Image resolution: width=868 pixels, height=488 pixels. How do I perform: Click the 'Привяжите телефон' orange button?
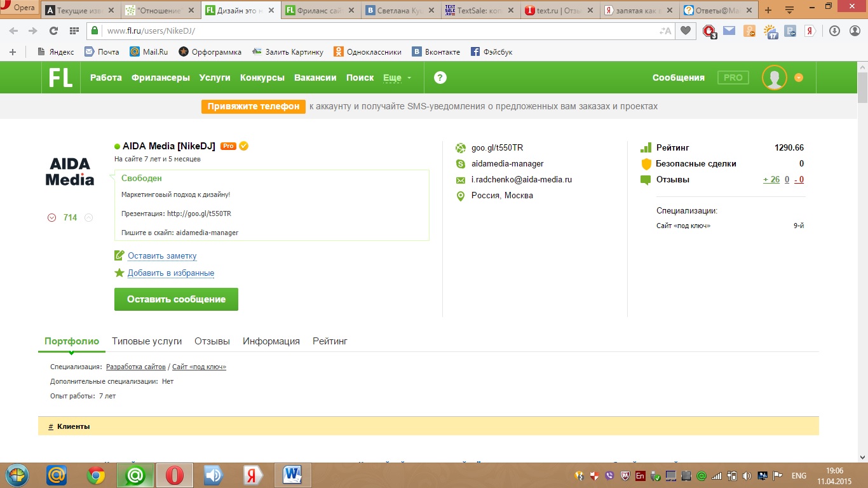point(254,106)
